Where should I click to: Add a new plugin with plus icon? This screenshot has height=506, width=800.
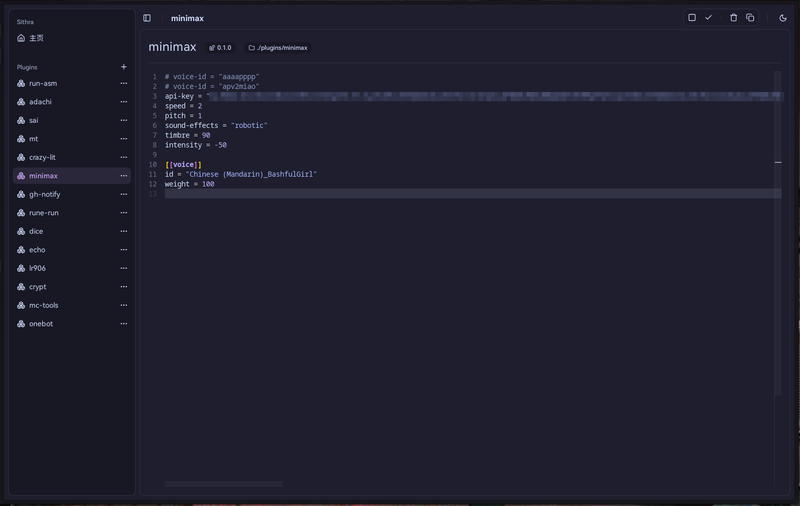pyautogui.click(x=124, y=67)
